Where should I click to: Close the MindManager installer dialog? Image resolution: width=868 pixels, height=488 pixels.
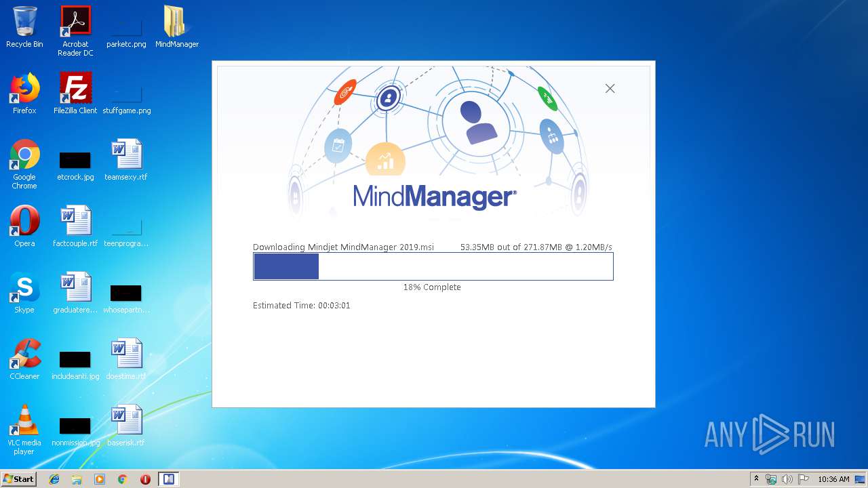coord(610,88)
